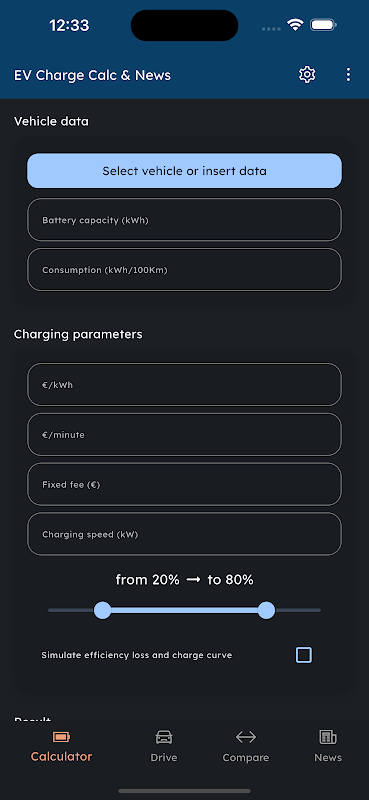Tap the News newspaper icon

point(328,737)
